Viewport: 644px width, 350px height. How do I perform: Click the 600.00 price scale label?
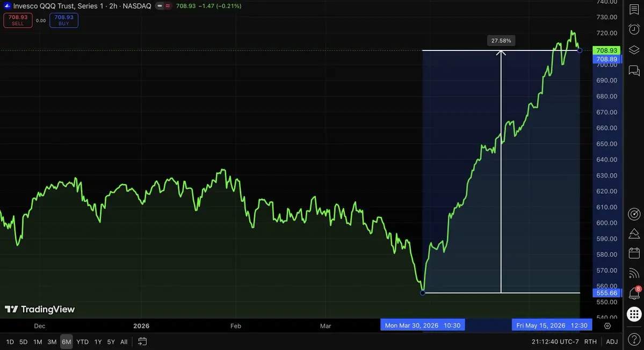(606, 223)
